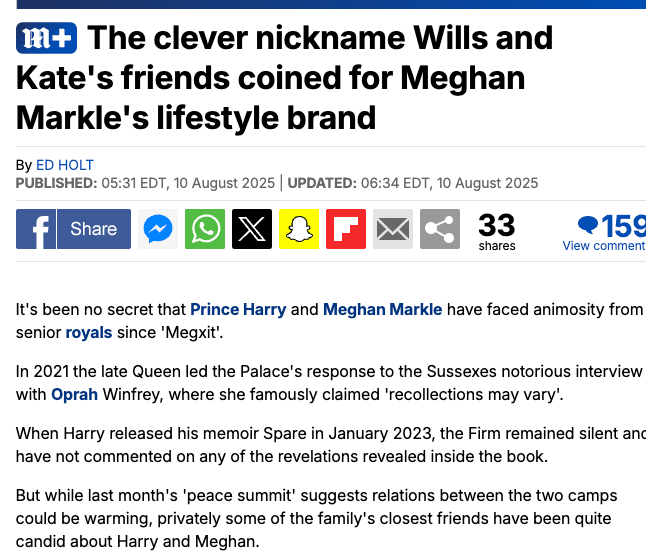Share article via Facebook Messenger

[158, 229]
